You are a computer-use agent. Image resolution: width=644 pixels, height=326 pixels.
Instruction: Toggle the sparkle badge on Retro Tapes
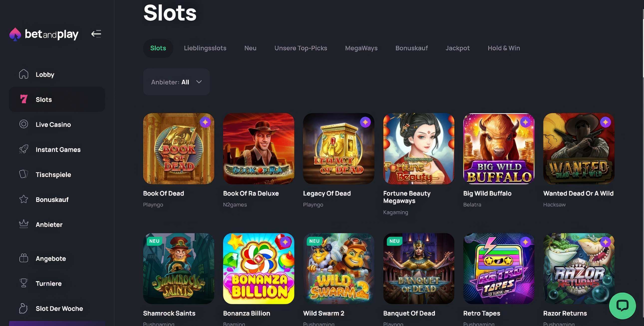tap(526, 242)
